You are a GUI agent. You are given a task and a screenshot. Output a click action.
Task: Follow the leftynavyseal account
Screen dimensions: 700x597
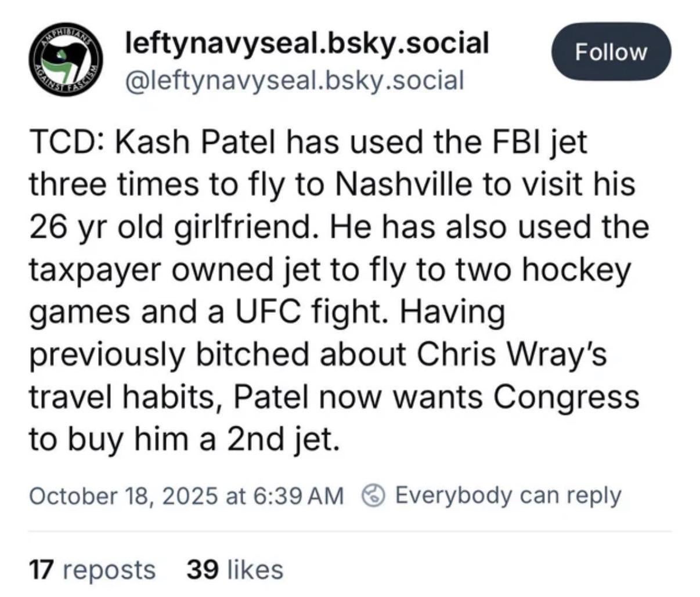point(611,52)
